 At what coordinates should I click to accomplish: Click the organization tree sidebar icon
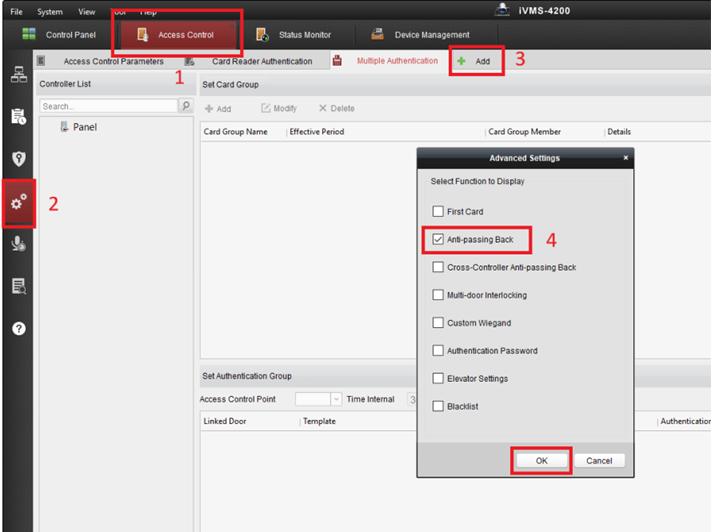pos(19,74)
